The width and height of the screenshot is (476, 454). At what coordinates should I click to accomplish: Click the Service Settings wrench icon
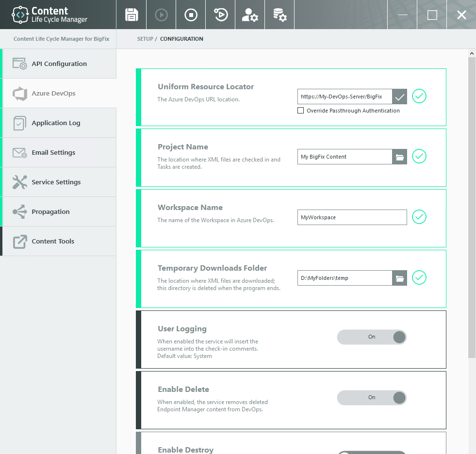(20, 182)
